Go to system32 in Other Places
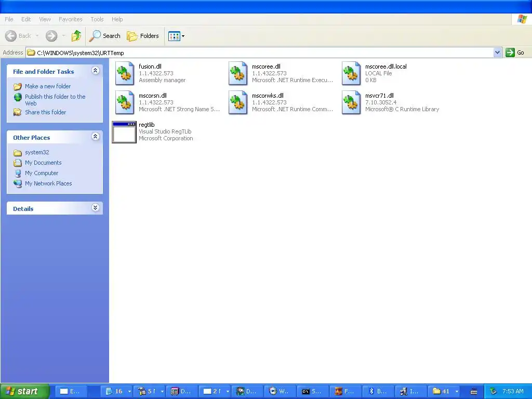532x399 pixels. (x=37, y=152)
